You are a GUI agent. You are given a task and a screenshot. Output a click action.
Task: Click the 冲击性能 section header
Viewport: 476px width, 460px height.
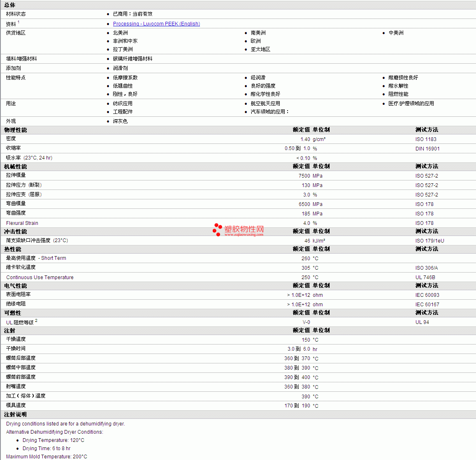tap(16, 231)
